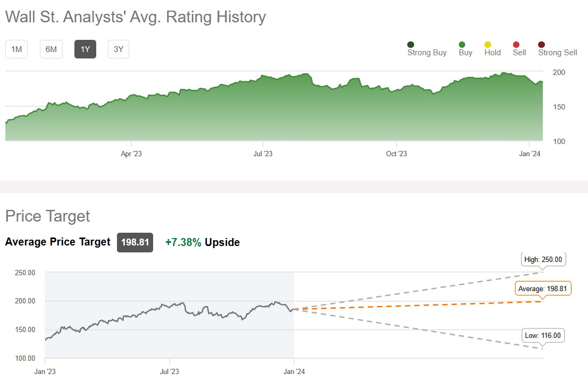
Task: Toggle the Buy legend green dot
Action: pyautogui.click(x=462, y=45)
